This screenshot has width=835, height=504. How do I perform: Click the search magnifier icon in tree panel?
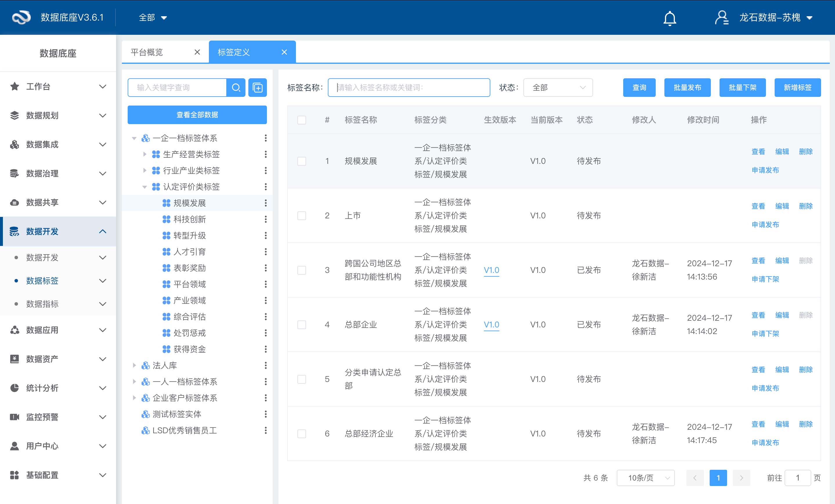[236, 88]
